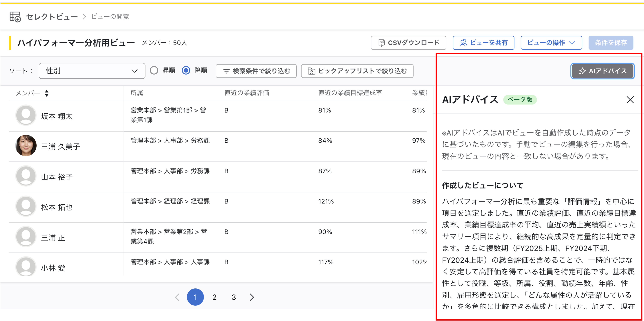Expand the 性別 sort dropdown
The width and height of the screenshot is (644, 321).
coord(92,71)
